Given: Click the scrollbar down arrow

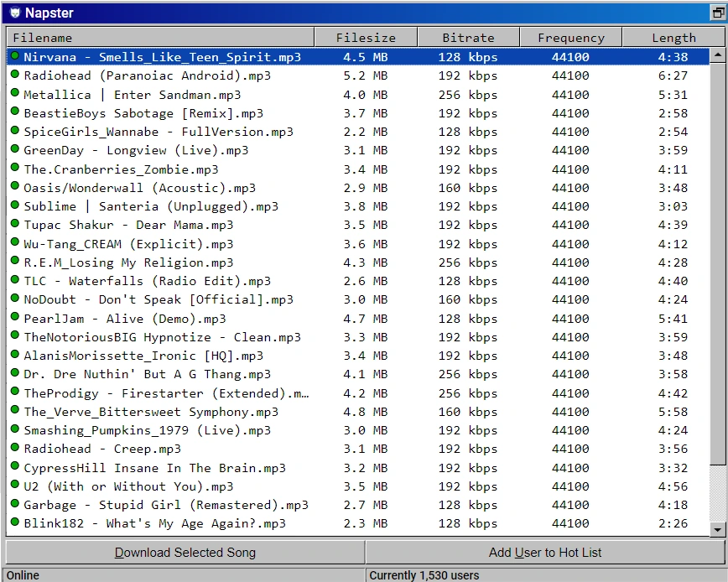Looking at the screenshot, I should [x=718, y=529].
